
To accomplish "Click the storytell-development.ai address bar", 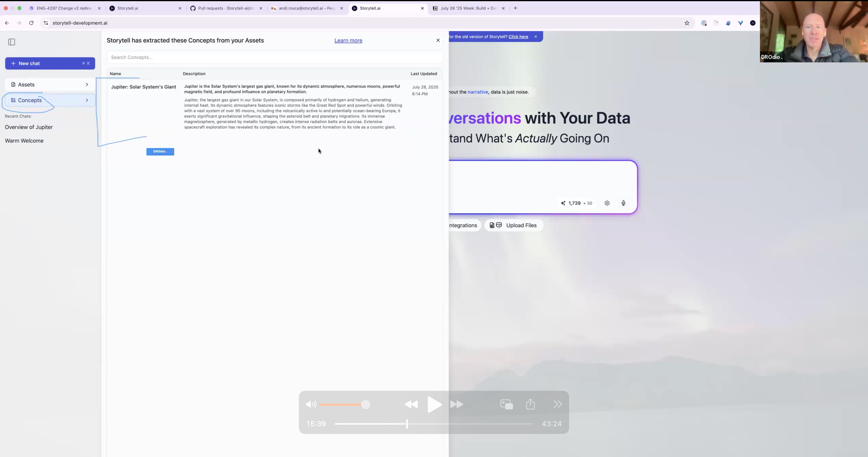I will point(80,23).
